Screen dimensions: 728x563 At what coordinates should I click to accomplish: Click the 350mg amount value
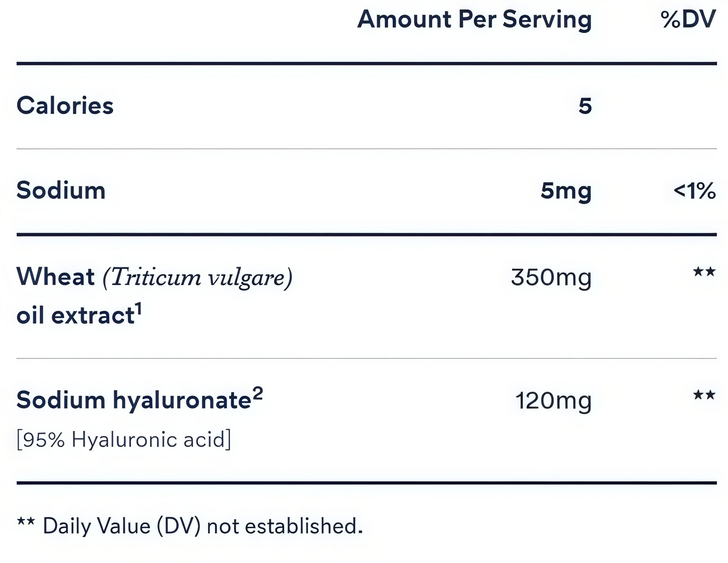[x=551, y=277]
